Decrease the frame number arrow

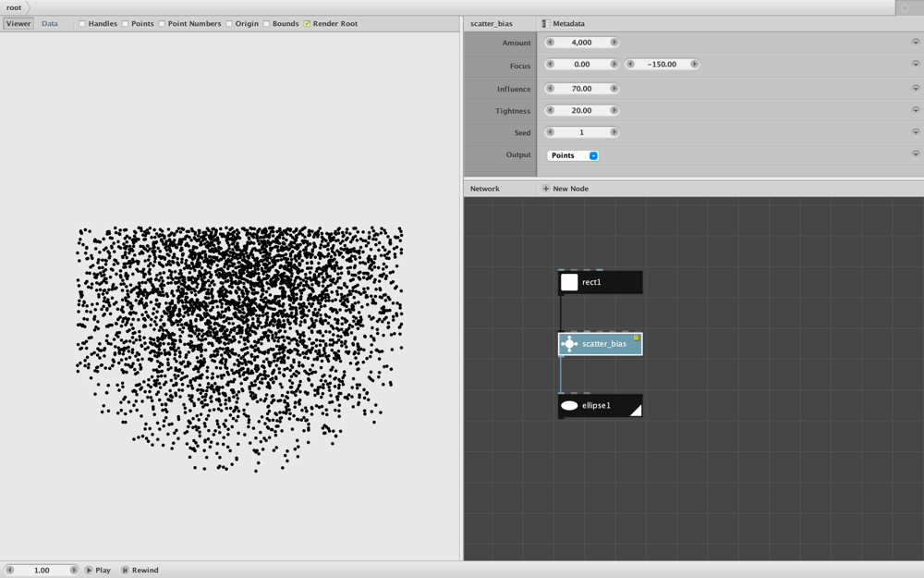[9, 571]
